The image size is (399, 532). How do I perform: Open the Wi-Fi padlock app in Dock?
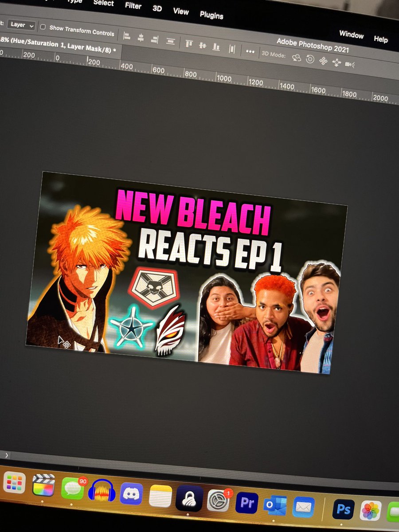coord(190,499)
